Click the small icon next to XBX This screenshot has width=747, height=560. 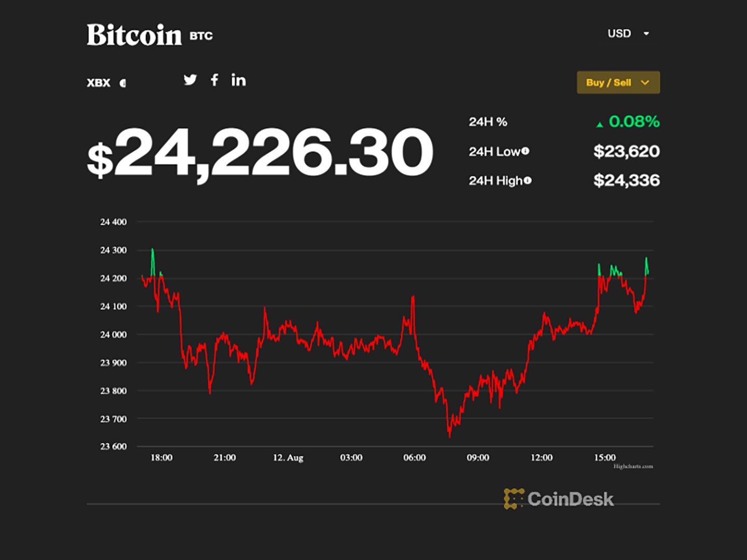123,82
